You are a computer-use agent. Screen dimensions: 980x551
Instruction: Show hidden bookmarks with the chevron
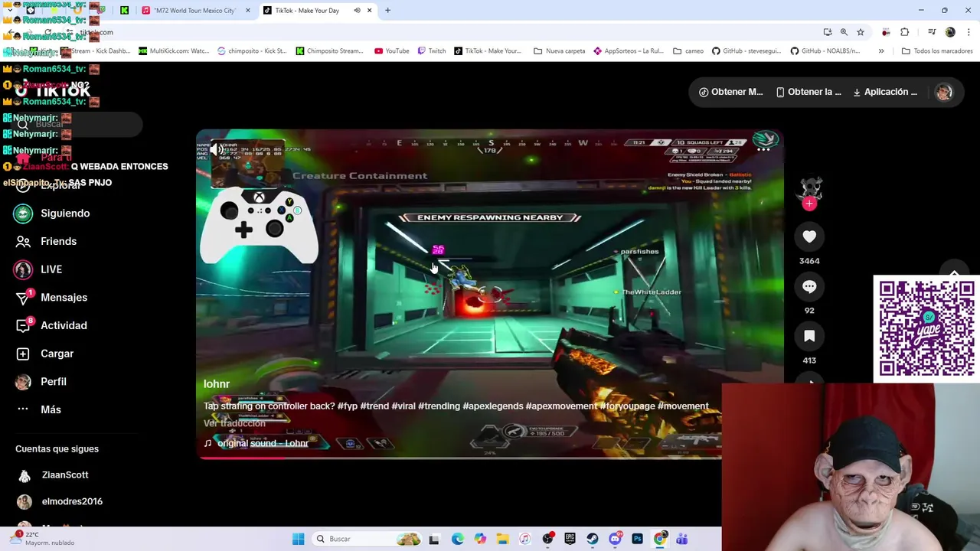click(x=881, y=51)
